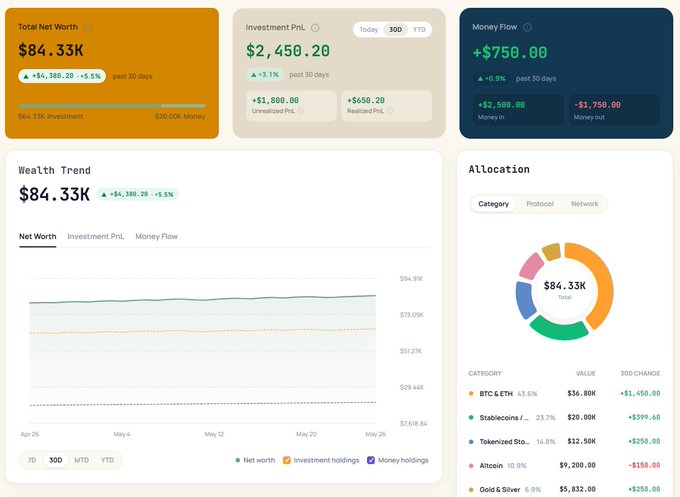Click the green Stablecoins donut segment

[559, 330]
